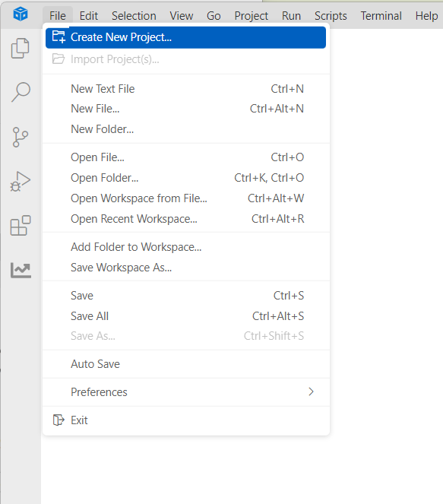The image size is (443, 504).
Task: Select New Text File
Action: coord(186,89)
